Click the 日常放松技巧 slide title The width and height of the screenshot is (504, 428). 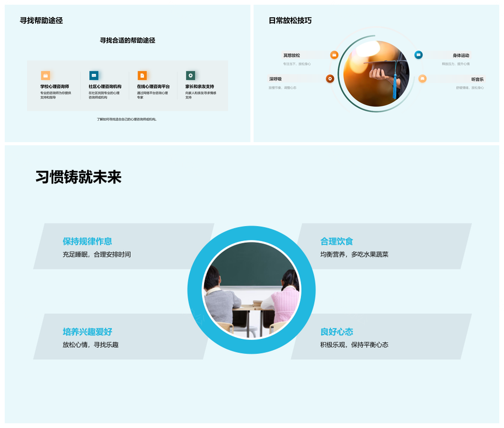(x=290, y=20)
